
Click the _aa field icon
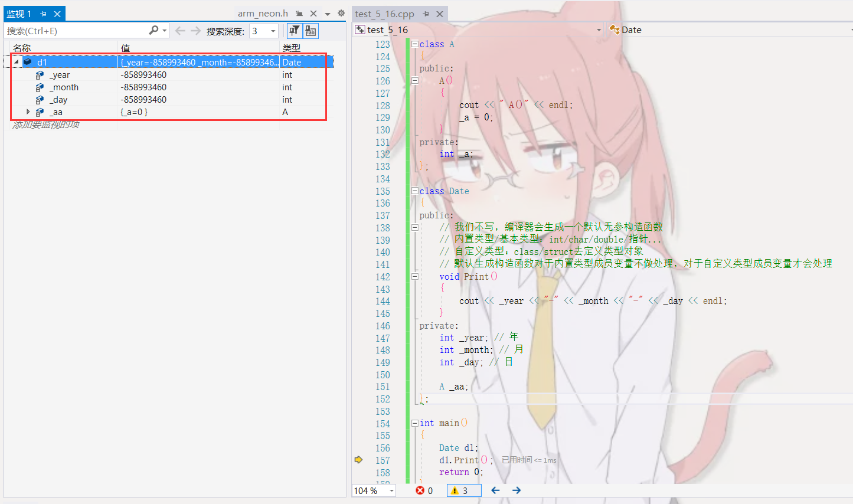point(40,112)
